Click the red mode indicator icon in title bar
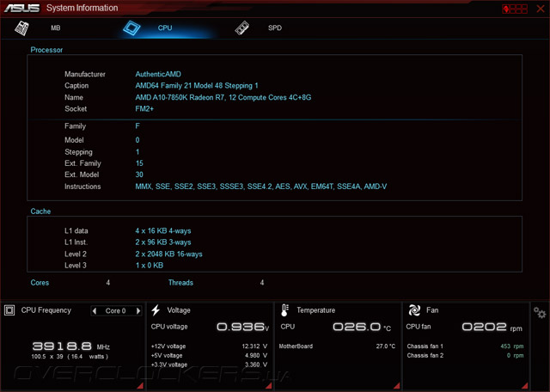550x392 pixels. tap(515, 9)
